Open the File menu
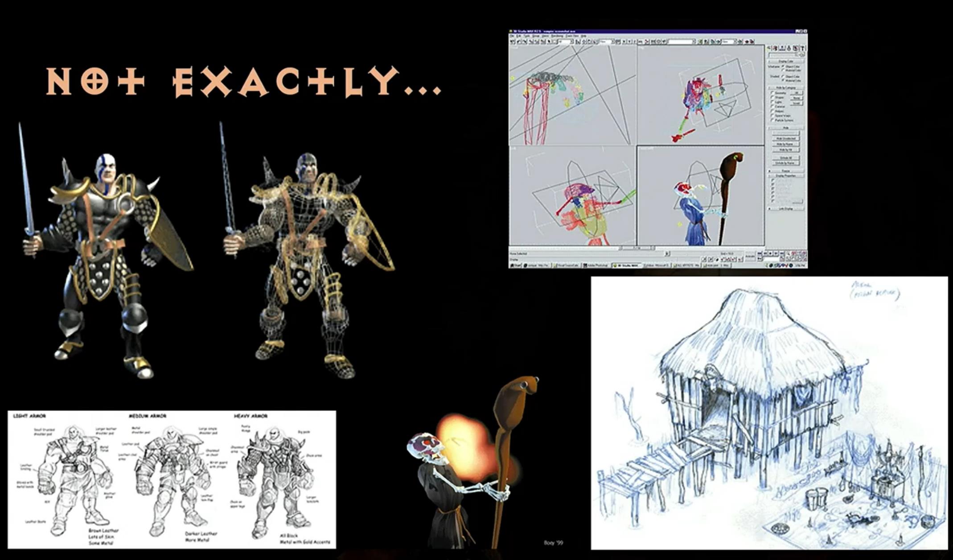This screenshot has width=953, height=560. coord(513,36)
